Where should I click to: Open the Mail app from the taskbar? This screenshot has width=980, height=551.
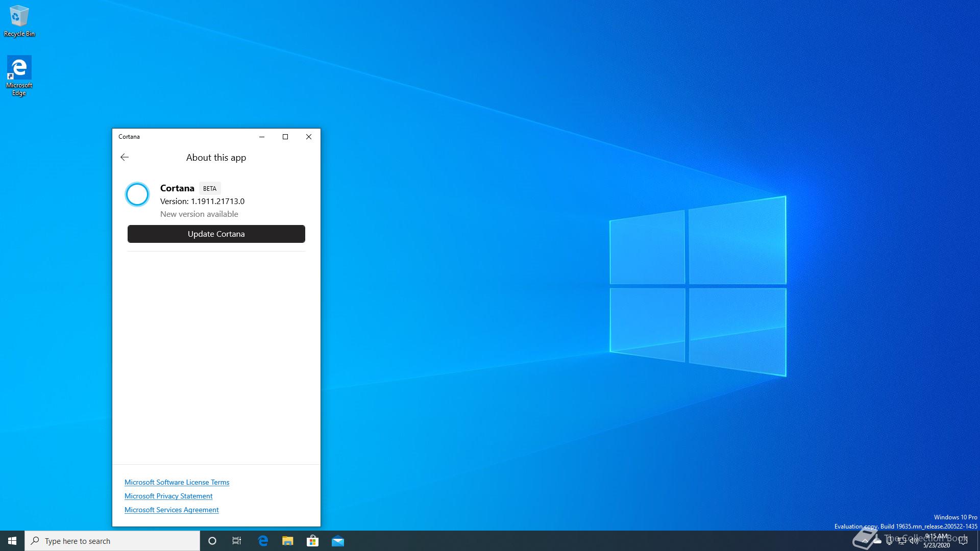point(338,541)
